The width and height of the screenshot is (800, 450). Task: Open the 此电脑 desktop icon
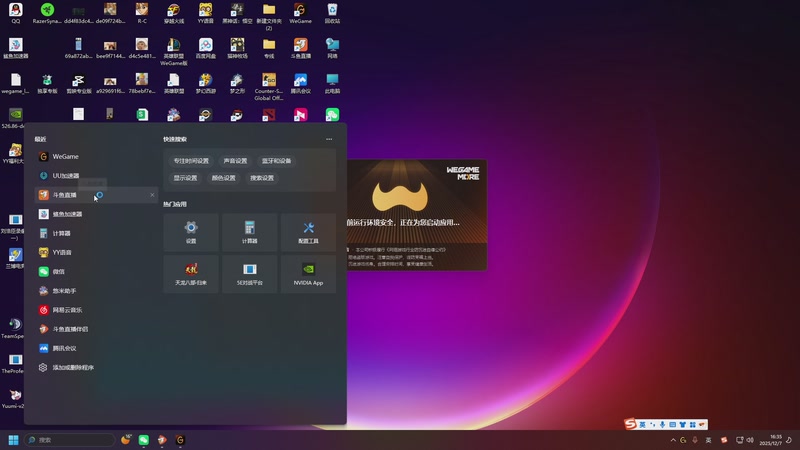point(332,84)
